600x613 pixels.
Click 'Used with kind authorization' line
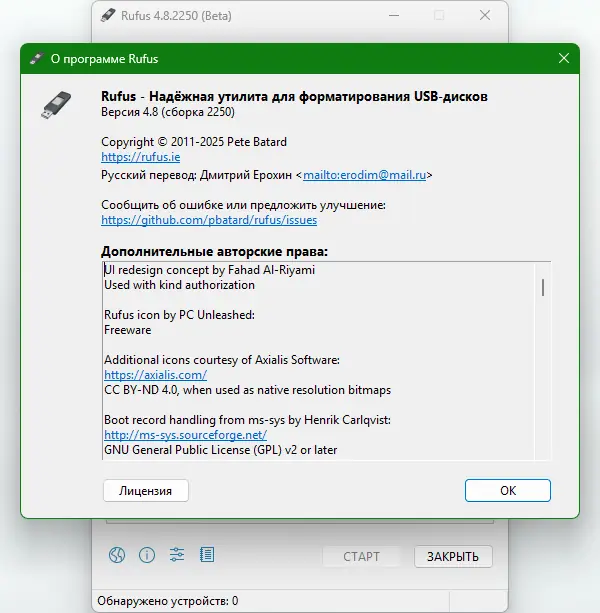[179, 285]
